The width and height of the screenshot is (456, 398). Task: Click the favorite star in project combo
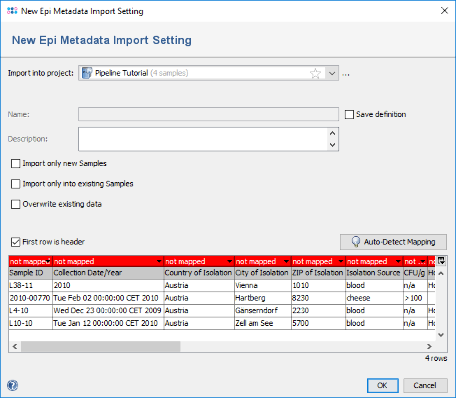tap(315, 73)
